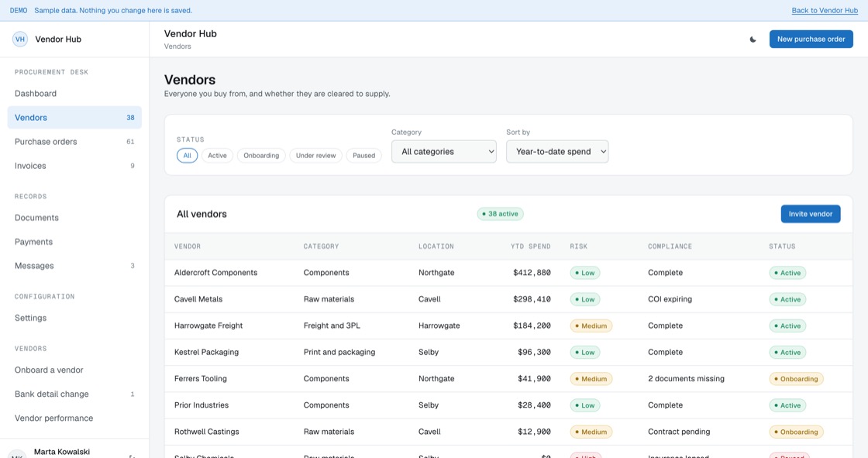The height and width of the screenshot is (458, 868).
Task: Click the 2 documents missing cell
Action: click(686, 379)
